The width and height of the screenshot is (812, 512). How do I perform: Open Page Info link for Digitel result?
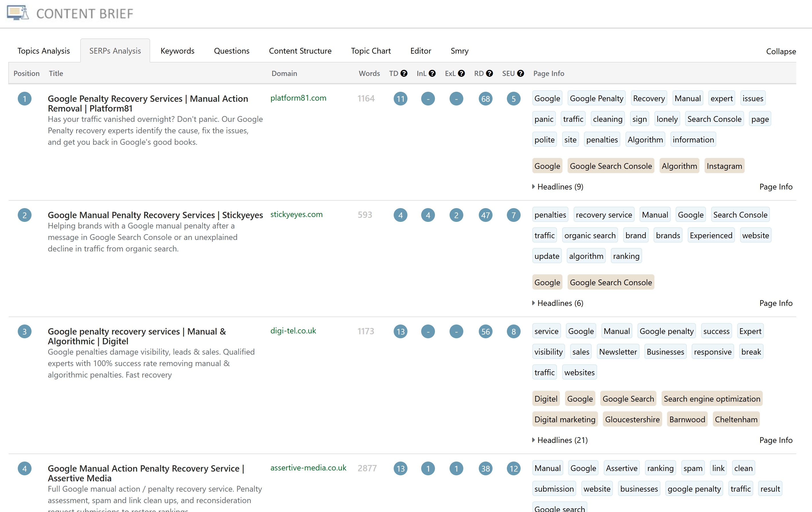point(776,440)
